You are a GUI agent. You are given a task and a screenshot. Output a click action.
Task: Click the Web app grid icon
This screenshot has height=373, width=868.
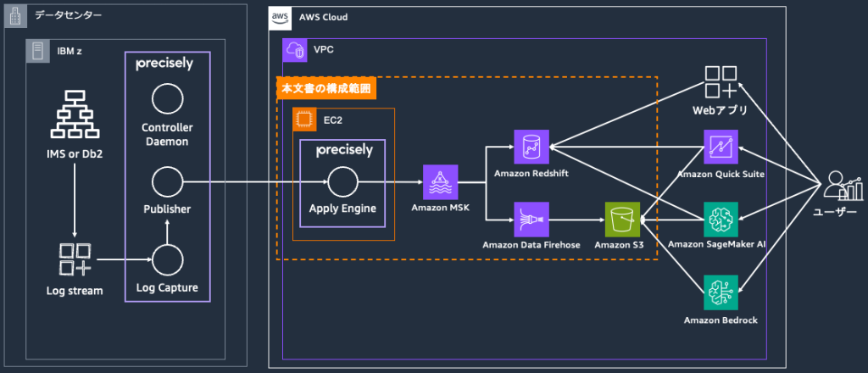tap(721, 81)
